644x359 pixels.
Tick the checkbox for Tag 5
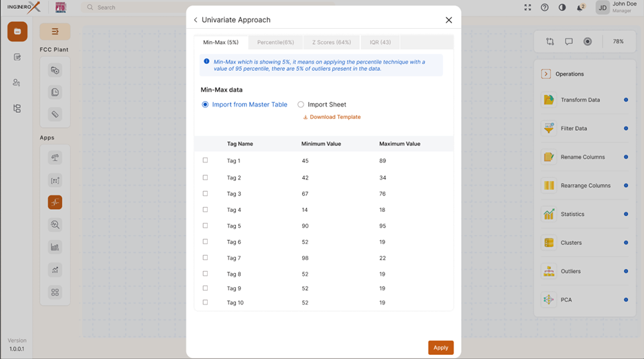click(x=205, y=226)
